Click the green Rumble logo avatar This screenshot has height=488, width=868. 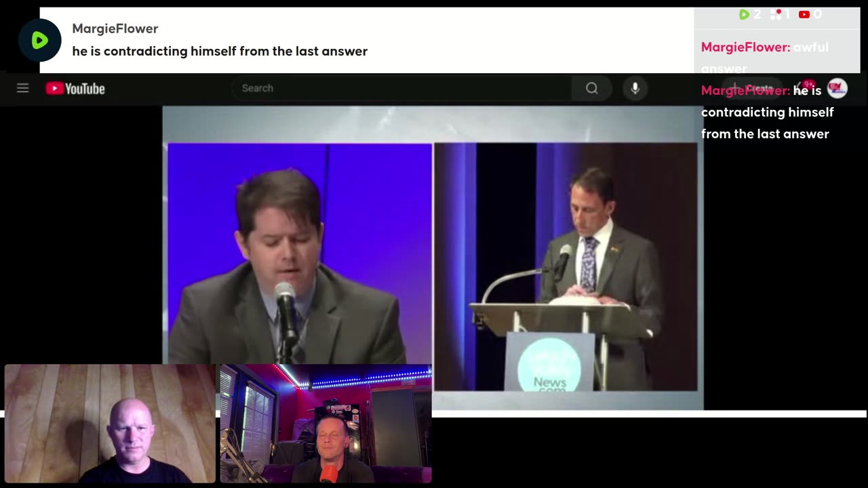pyautogui.click(x=39, y=41)
